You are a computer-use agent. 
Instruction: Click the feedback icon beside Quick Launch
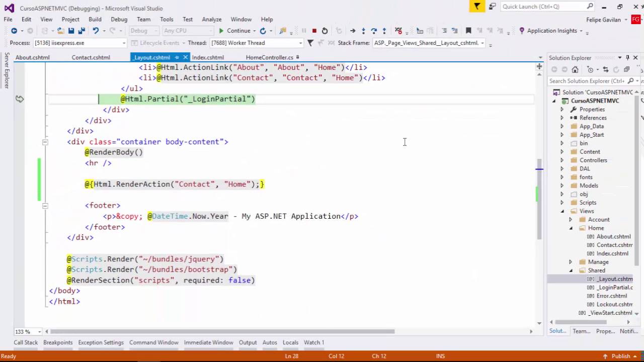coord(492,7)
